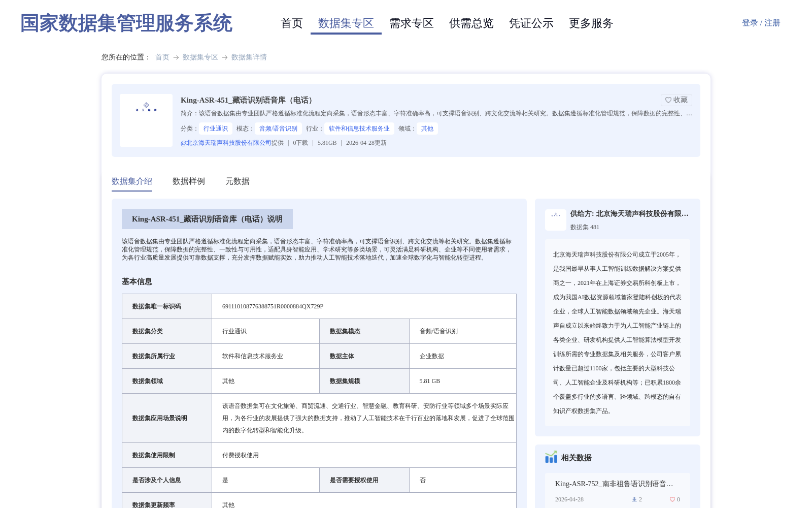812x508 pixels.
Task: Click 2026-04-28 date on related dataset card
Action: [x=569, y=499]
